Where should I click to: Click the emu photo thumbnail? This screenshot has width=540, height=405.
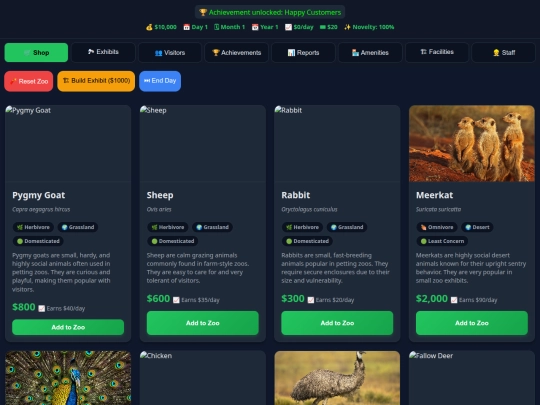pyautogui.click(x=337, y=378)
